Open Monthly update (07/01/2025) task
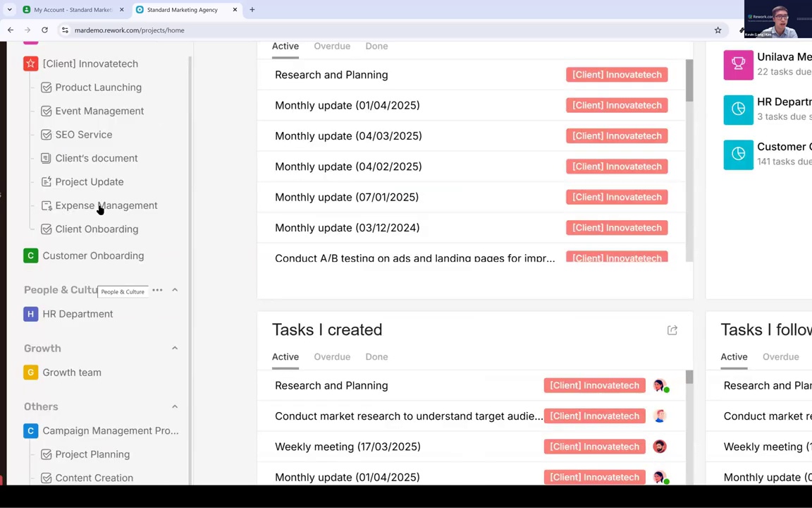 (x=347, y=197)
